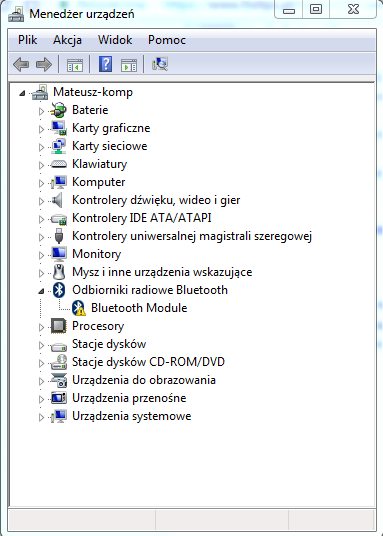Screen dimensions: 383x536
Task: Open the Akcja menu
Action: tap(67, 40)
